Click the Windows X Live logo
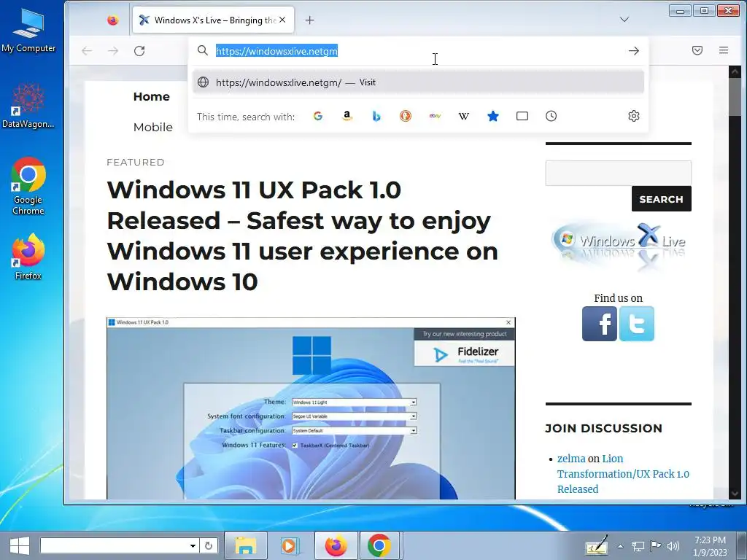The height and width of the screenshot is (560, 747). coord(619,248)
